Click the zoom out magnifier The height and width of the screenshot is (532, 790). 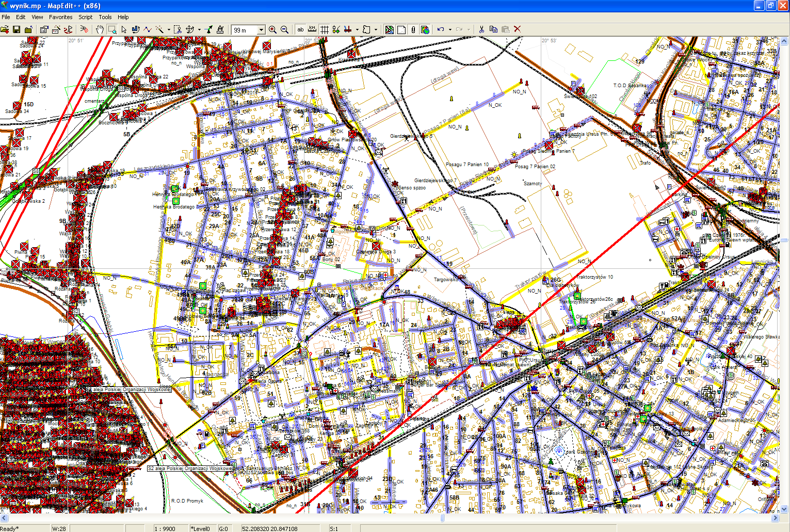coord(284,29)
